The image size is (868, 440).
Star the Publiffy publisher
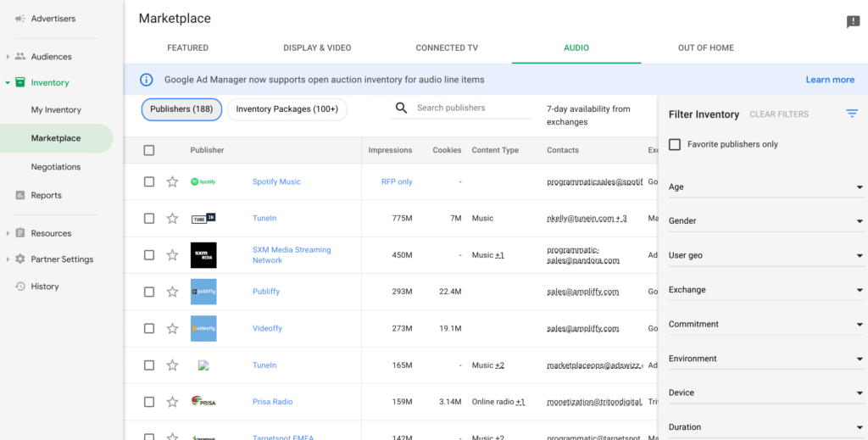(173, 292)
